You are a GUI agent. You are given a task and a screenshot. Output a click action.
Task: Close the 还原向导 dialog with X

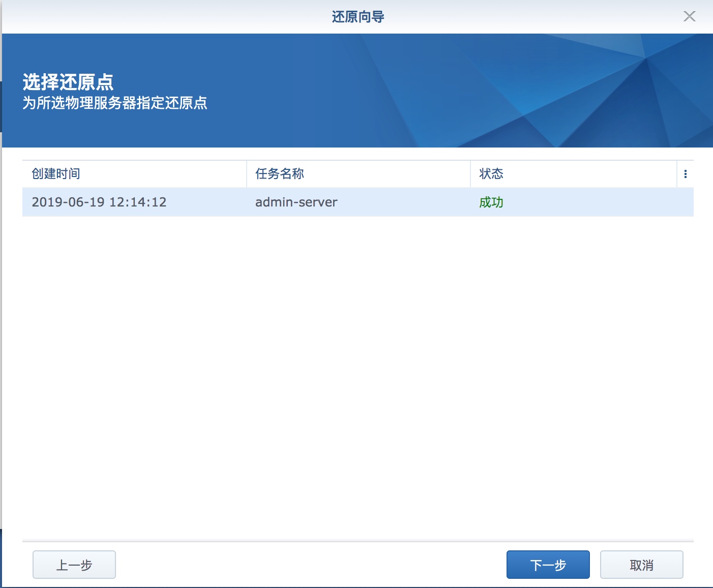pyautogui.click(x=689, y=16)
